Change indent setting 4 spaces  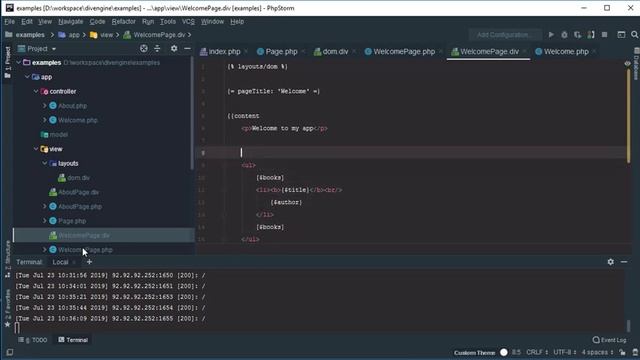pyautogui.click(x=598, y=352)
